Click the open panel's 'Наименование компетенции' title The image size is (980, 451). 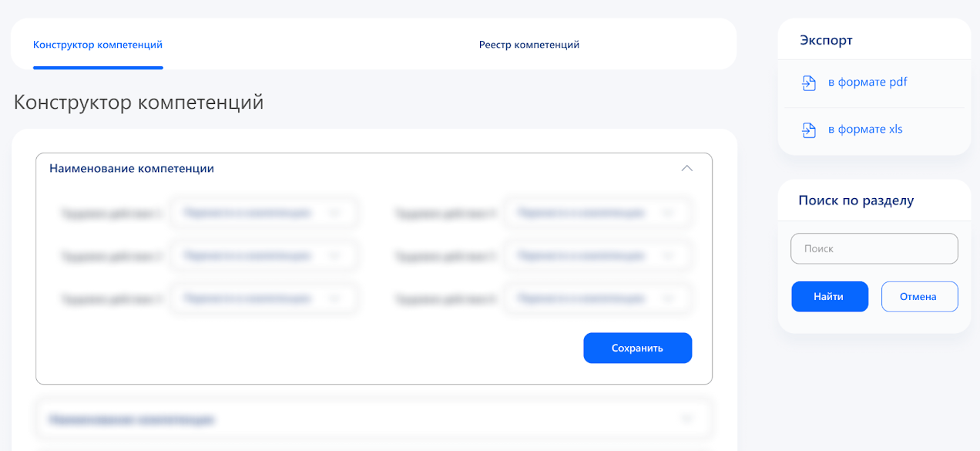pos(132,168)
